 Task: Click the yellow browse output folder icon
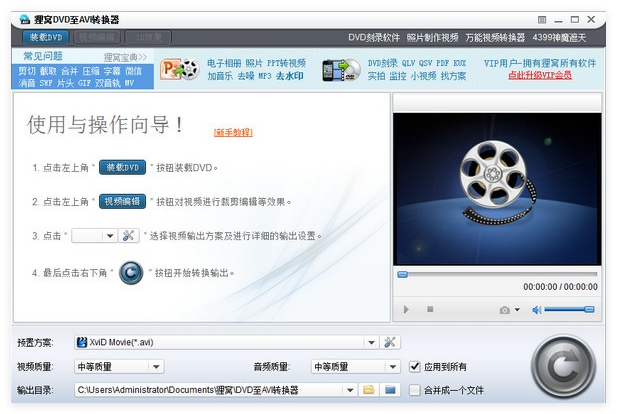tap(369, 389)
